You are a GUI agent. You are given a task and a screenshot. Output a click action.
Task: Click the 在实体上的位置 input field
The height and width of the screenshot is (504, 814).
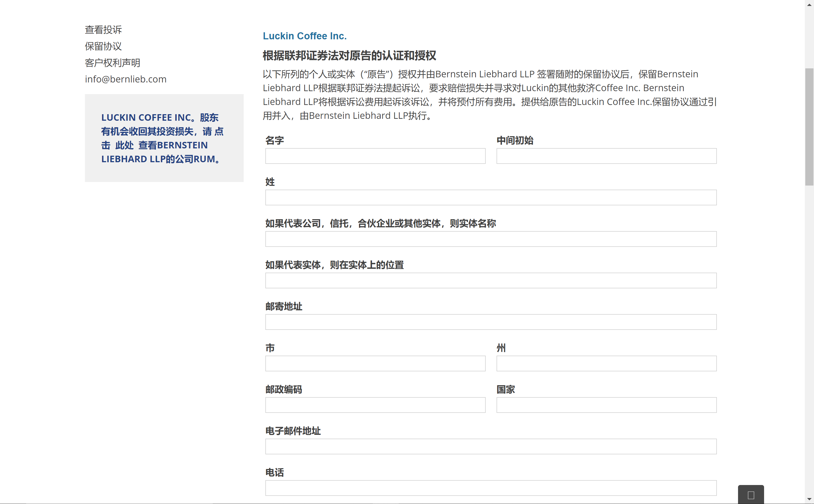[491, 281]
